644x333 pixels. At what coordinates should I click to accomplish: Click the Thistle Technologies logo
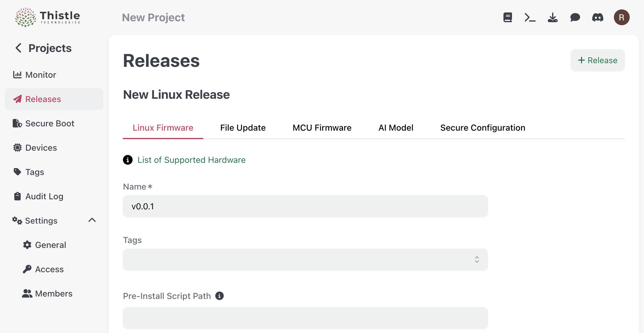click(47, 17)
